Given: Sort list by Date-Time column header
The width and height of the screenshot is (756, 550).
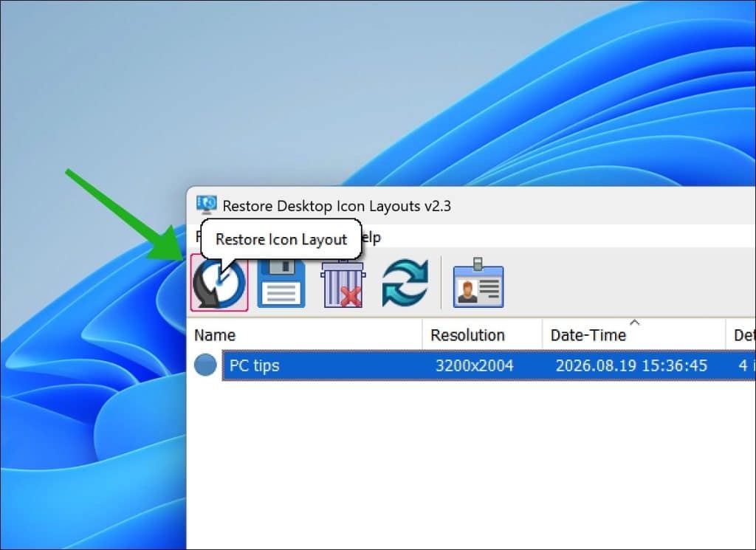Looking at the screenshot, I should pos(634,334).
